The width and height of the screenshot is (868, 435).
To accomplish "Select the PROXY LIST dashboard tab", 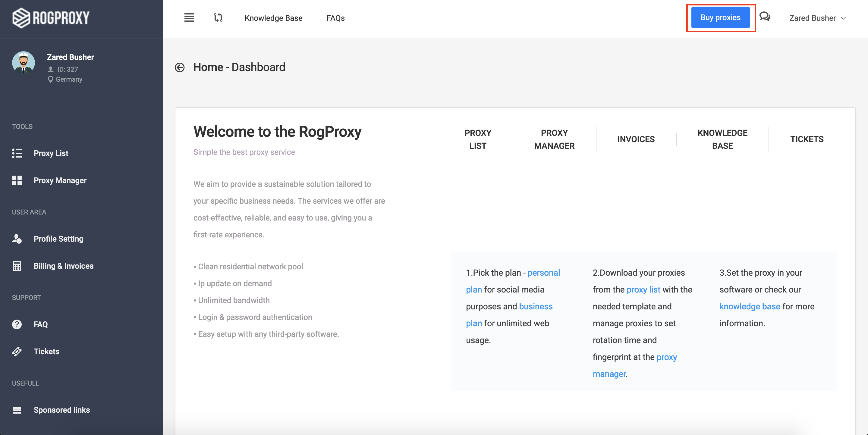I will click(x=478, y=139).
